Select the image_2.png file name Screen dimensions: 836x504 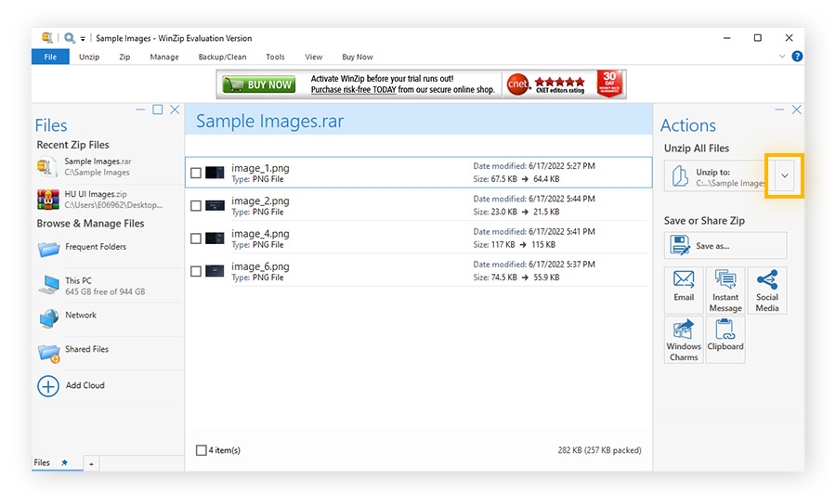tap(260, 200)
